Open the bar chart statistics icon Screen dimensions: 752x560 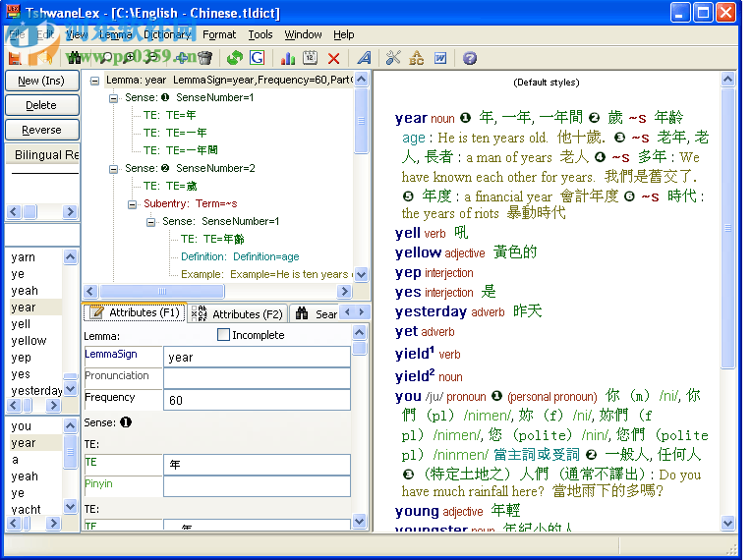[x=288, y=58]
